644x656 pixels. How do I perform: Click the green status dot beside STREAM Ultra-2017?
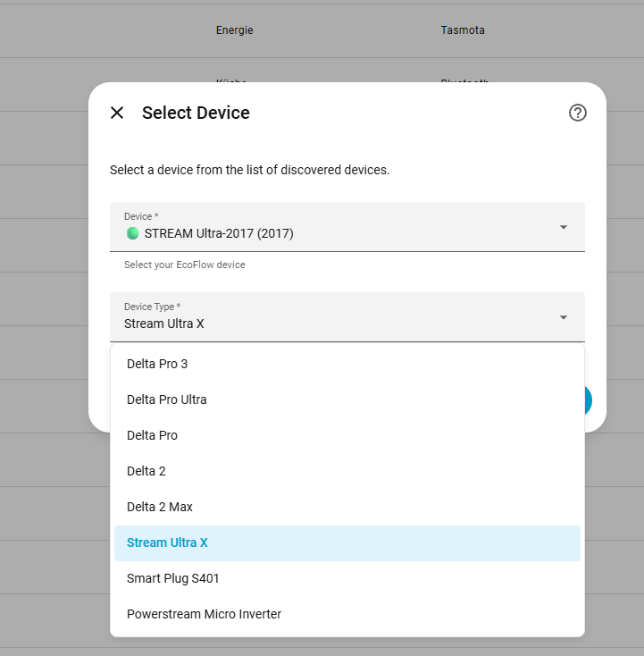coord(132,233)
